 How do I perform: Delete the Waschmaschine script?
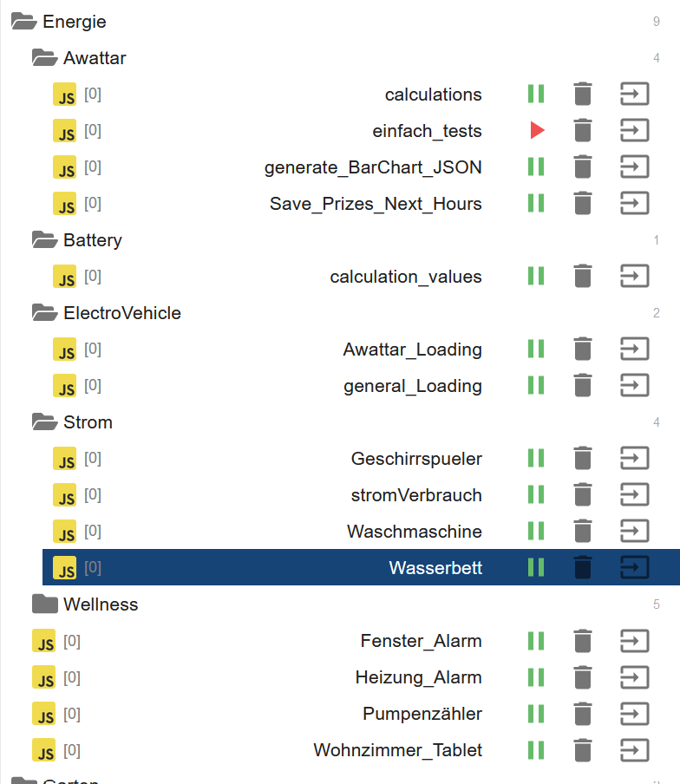583,531
